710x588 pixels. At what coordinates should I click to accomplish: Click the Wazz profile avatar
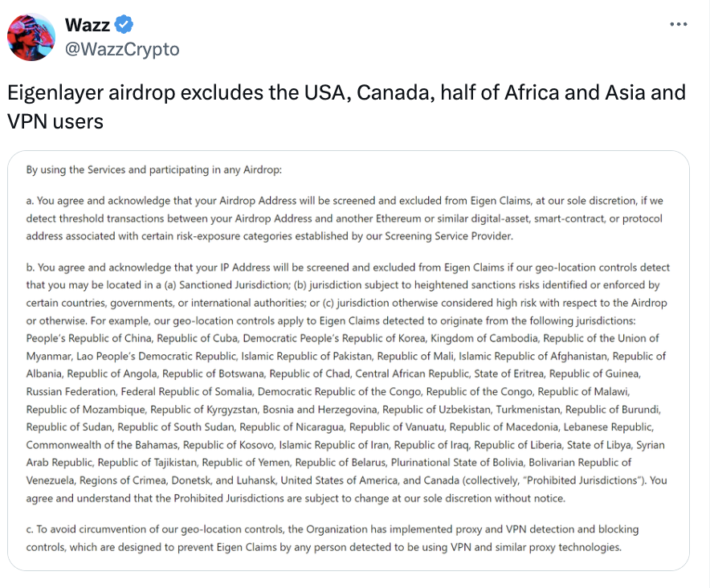[x=31, y=36]
